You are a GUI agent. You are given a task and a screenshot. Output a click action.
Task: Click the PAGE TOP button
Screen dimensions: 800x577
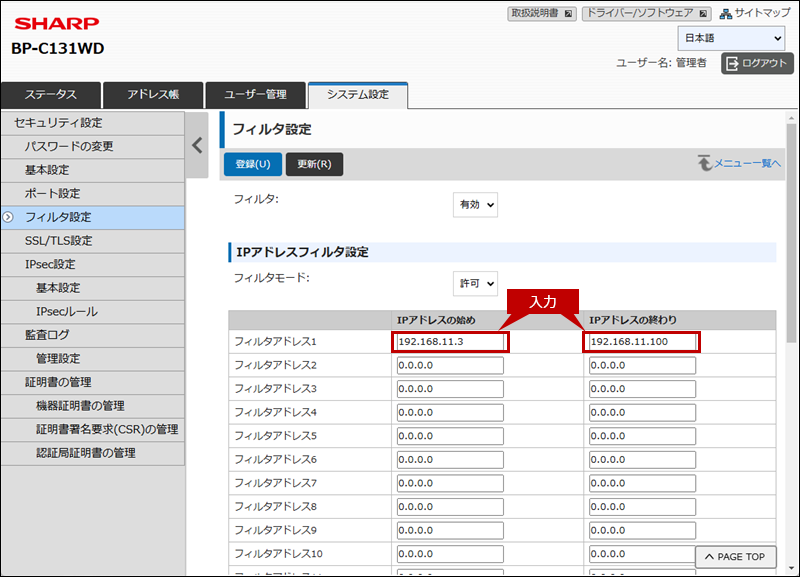734,557
